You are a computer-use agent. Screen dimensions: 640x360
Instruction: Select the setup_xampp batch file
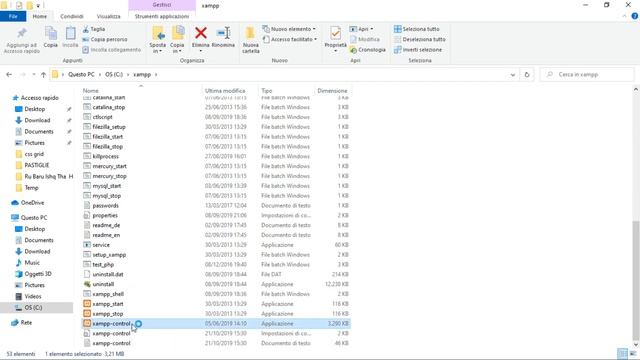click(109, 255)
